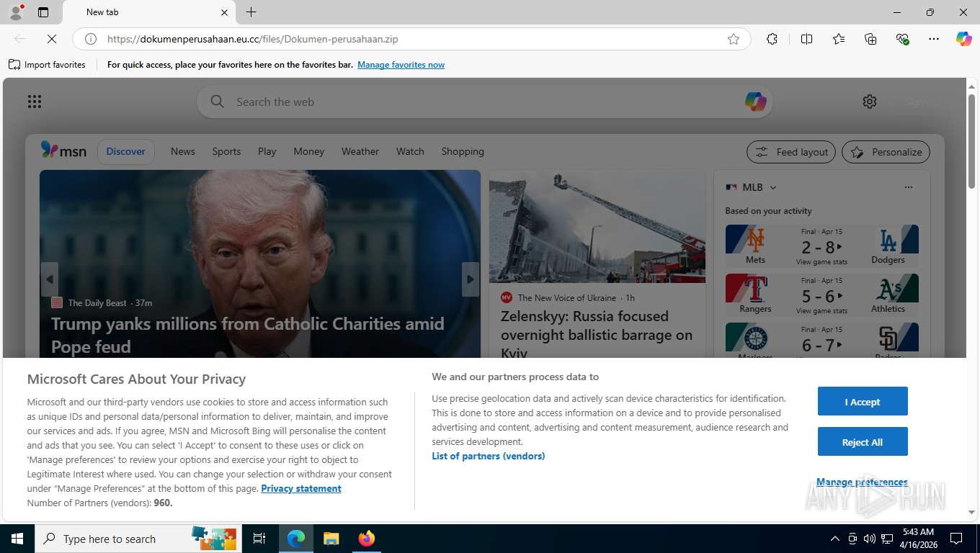Open the MLB card more options

[x=908, y=187]
